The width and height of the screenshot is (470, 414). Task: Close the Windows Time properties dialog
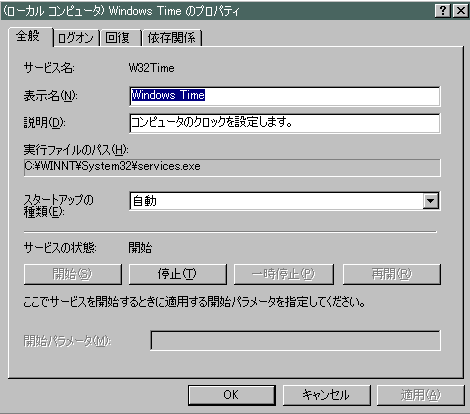[461, 11]
